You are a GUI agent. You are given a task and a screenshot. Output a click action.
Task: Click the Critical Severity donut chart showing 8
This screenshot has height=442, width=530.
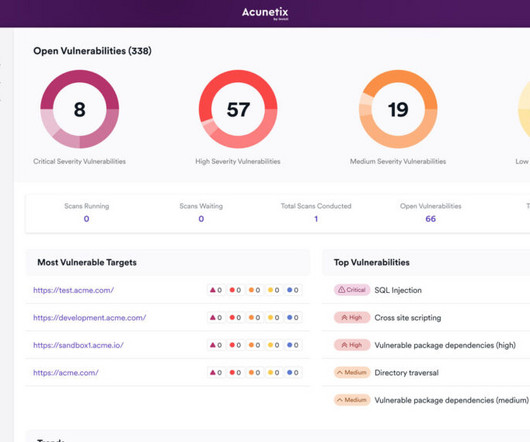click(x=80, y=109)
